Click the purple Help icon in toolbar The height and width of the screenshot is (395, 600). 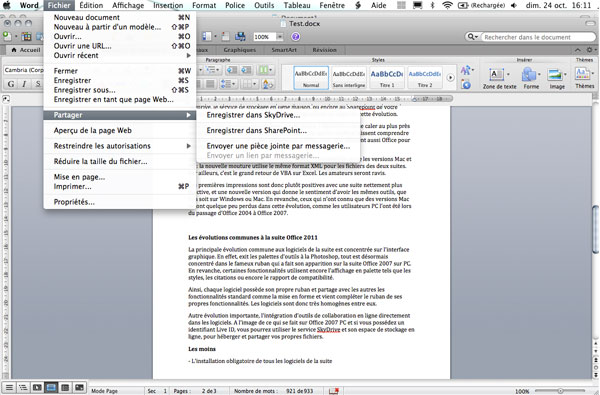pyautogui.click(x=295, y=37)
